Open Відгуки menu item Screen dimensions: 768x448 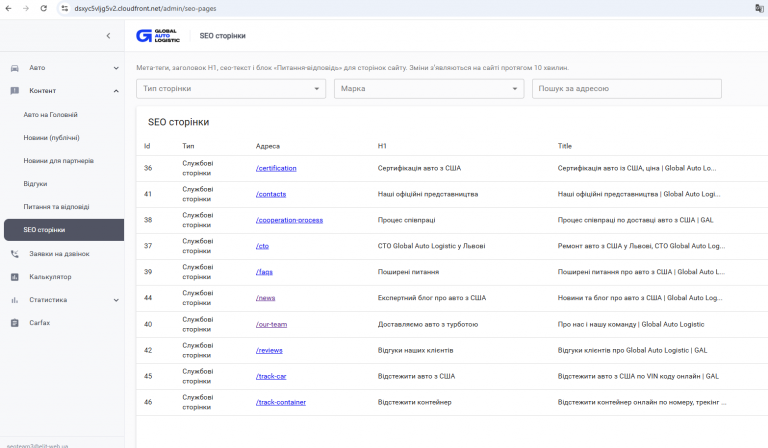[35, 184]
